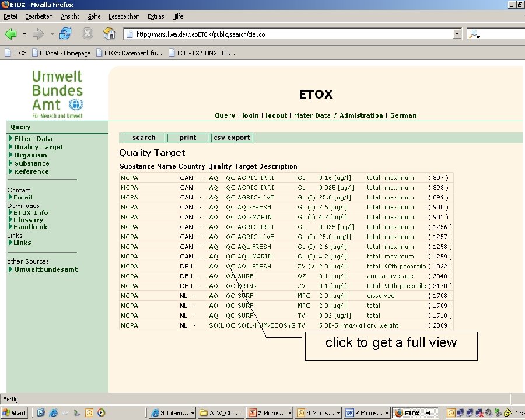
Task: Open the 3 Intern... taskbar group
Action: (x=173, y=413)
